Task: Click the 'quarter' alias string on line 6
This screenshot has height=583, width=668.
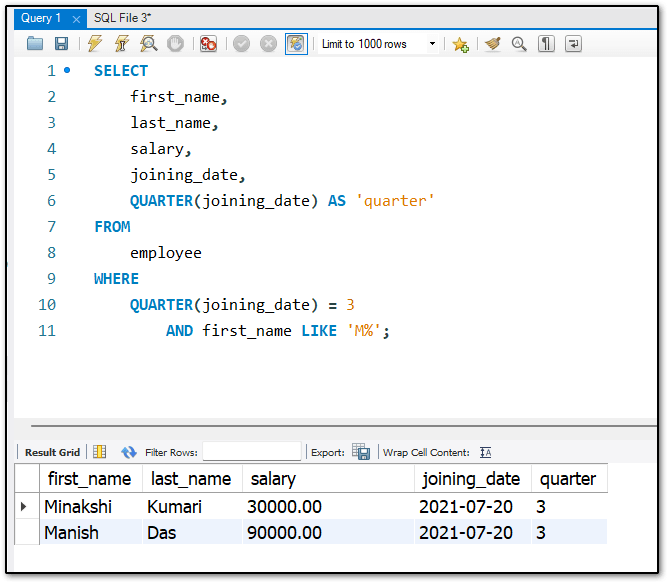Action: tap(395, 201)
